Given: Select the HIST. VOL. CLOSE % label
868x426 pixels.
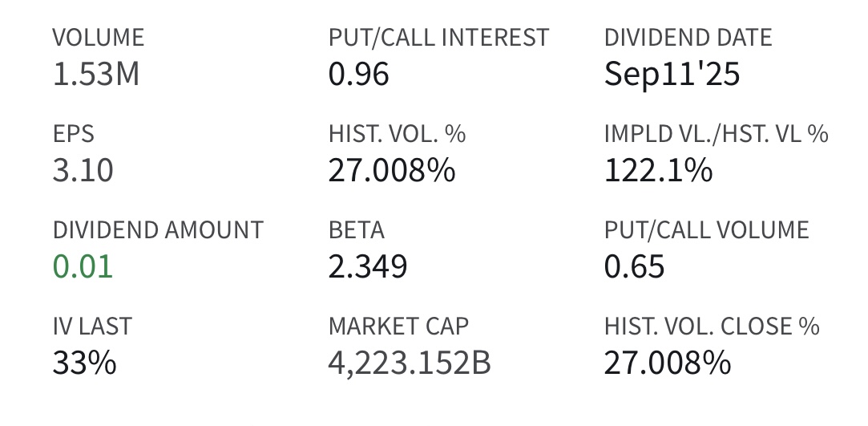Looking at the screenshot, I should [712, 327].
